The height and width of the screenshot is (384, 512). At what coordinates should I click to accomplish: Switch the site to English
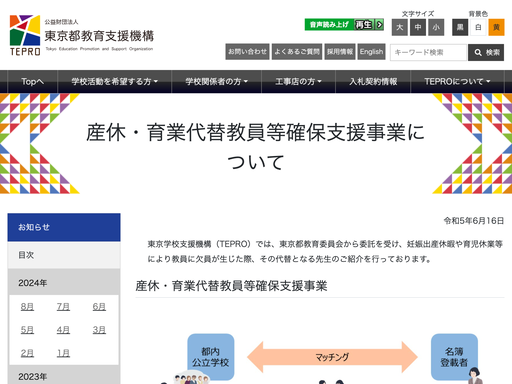(371, 52)
